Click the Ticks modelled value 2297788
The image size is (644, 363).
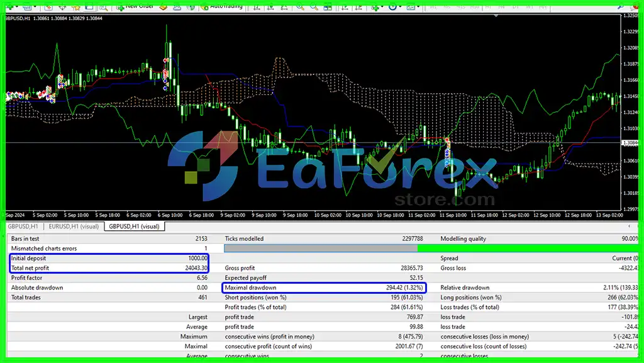pos(413,238)
